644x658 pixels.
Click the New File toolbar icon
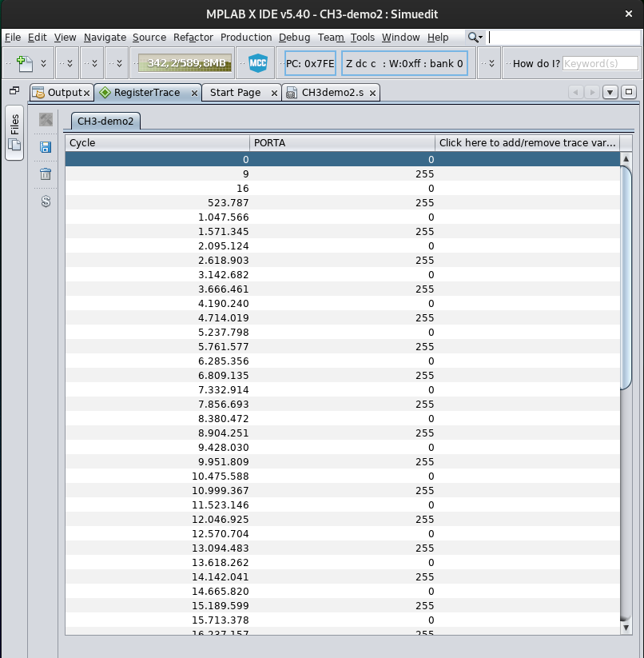pyautogui.click(x=25, y=63)
